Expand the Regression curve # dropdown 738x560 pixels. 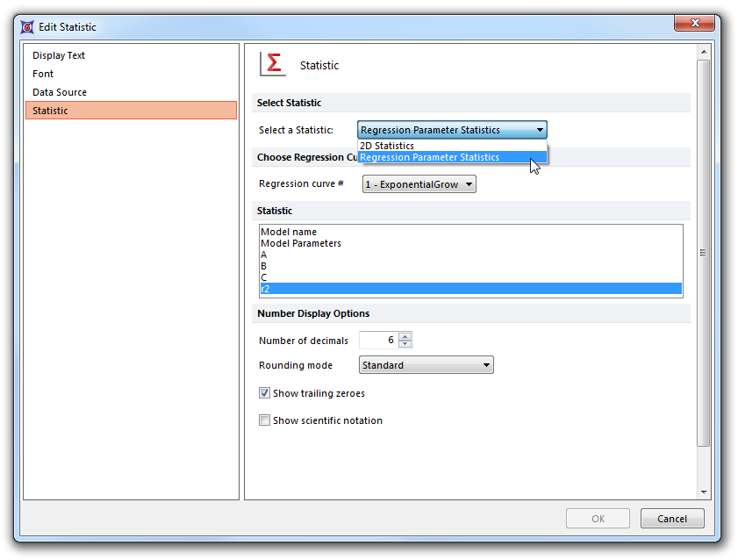pos(419,184)
